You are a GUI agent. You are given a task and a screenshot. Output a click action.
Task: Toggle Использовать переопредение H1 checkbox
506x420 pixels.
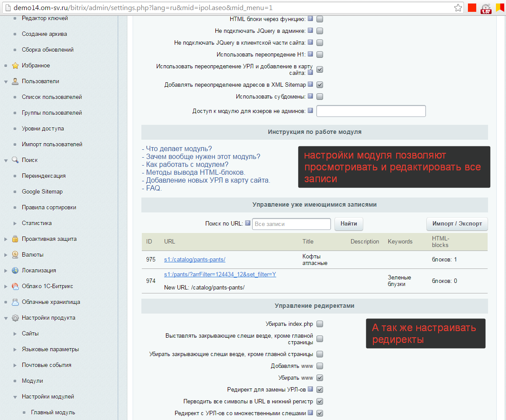tap(320, 55)
